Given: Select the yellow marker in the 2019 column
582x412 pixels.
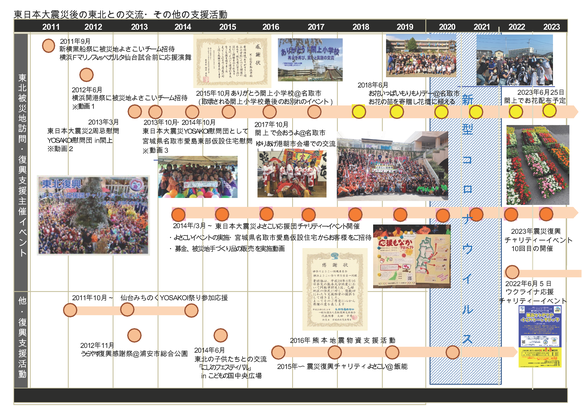Looking at the screenshot, I should coord(396,111).
